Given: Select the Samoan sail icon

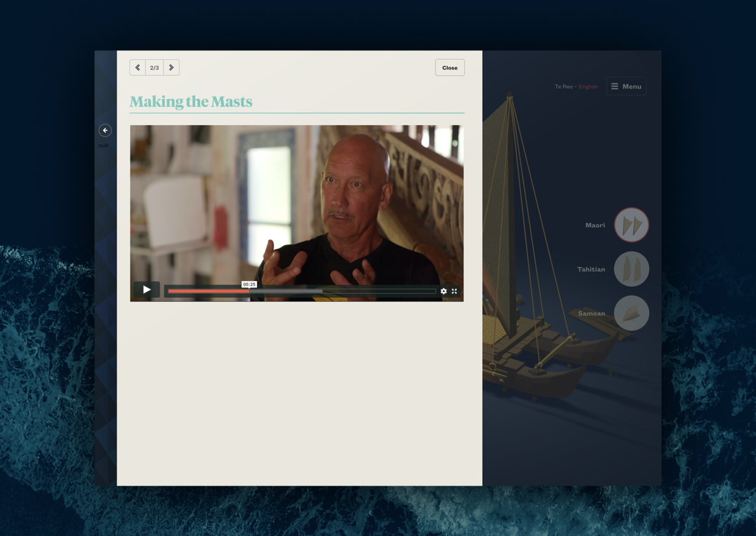Looking at the screenshot, I should [631, 313].
